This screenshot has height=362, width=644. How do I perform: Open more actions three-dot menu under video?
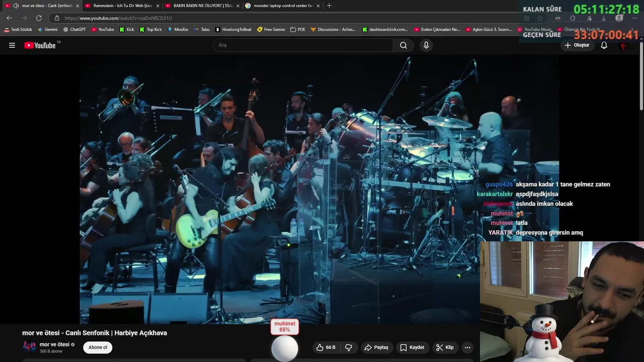[x=467, y=347]
